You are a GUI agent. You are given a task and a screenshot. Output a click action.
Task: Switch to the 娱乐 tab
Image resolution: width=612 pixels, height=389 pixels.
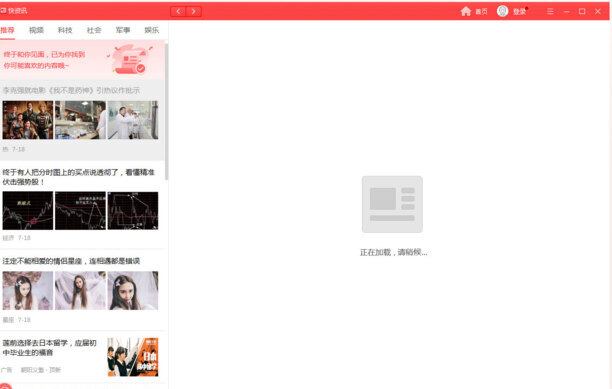click(152, 30)
